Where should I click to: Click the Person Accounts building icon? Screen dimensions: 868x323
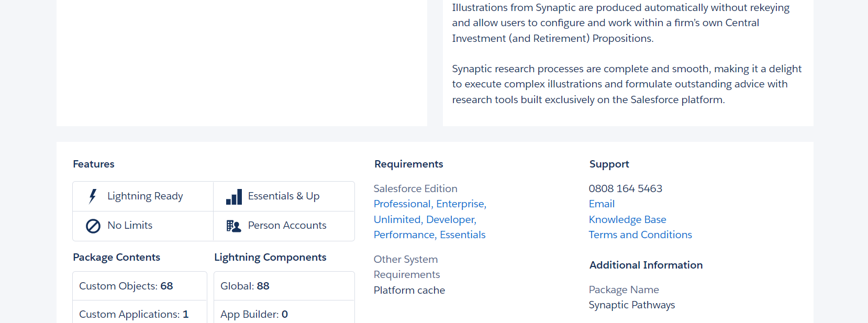point(233,226)
